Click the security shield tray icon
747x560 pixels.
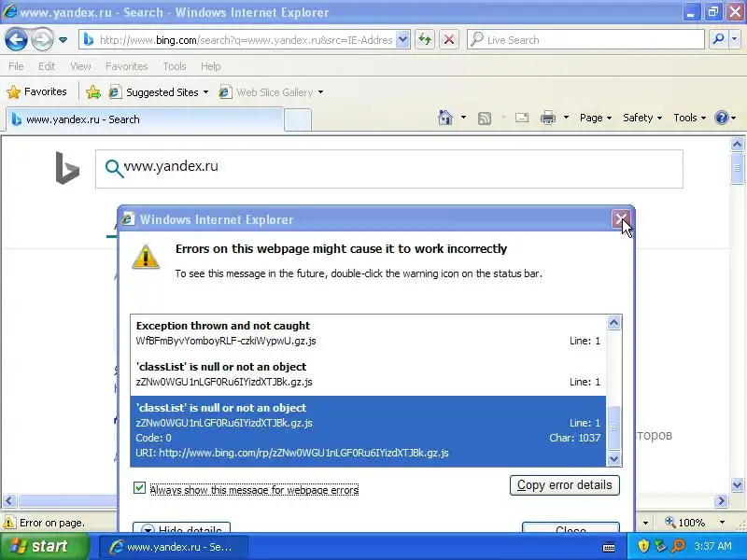[643, 546]
